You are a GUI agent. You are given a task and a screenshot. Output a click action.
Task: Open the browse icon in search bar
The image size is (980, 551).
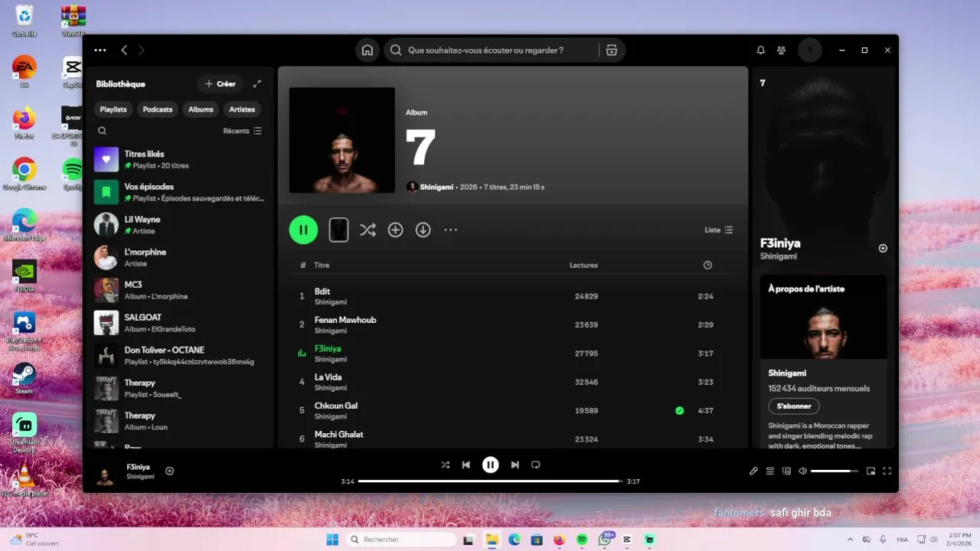pos(611,51)
